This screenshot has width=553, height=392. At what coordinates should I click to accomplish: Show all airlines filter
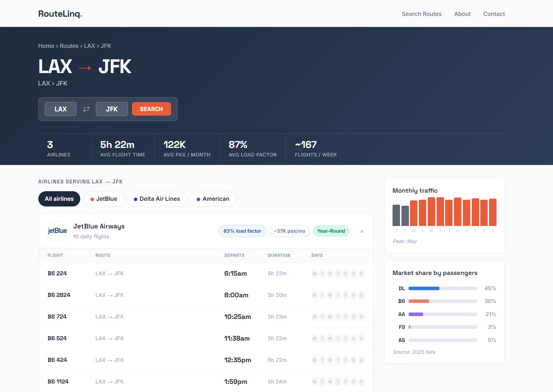tap(59, 199)
